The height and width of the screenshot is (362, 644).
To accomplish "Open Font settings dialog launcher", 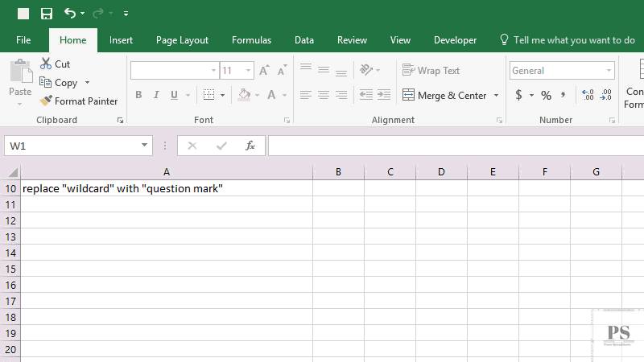I will click(x=287, y=120).
